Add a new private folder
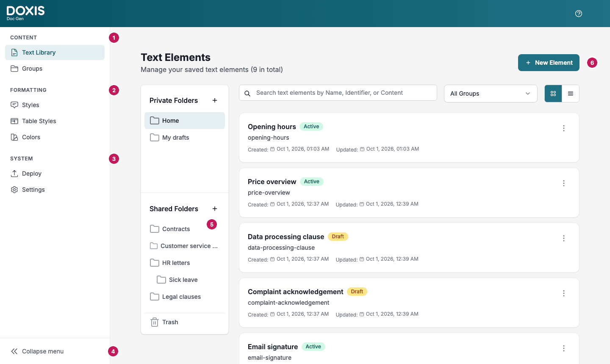Viewport: 610px width, 364px height. point(215,100)
